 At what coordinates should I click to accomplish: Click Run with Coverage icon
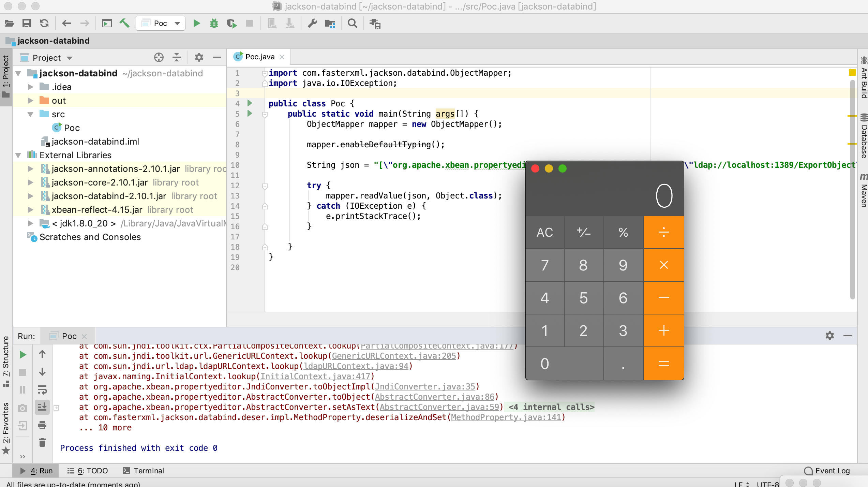tap(232, 23)
